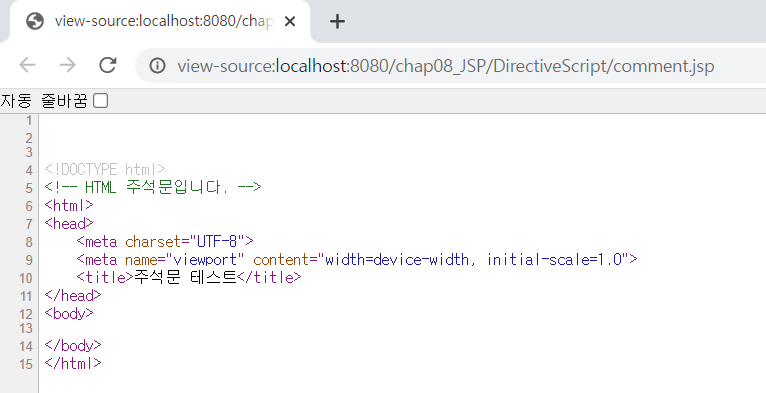This screenshot has height=393, width=766.
Task: Reload the page with refresh icon
Action: [x=107, y=65]
